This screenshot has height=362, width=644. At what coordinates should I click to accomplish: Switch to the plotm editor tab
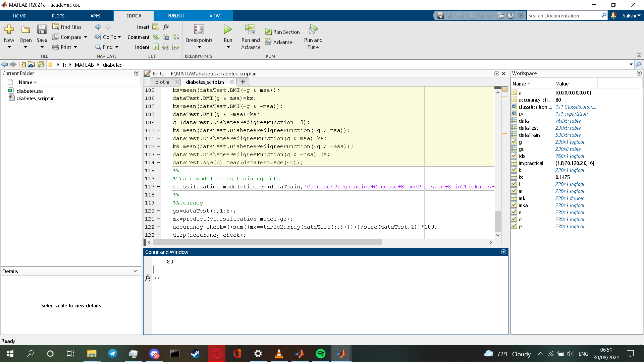point(162,82)
